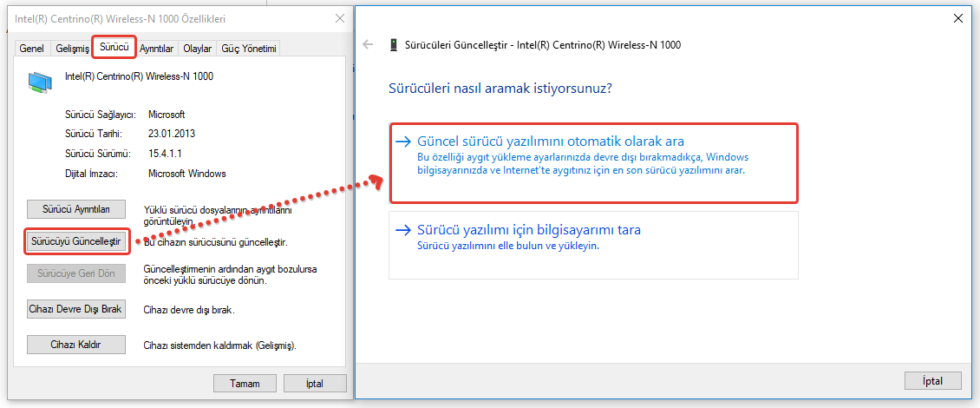Go to the Ayrıntılar tab
The width and height of the screenshot is (980, 408).
pos(157,49)
